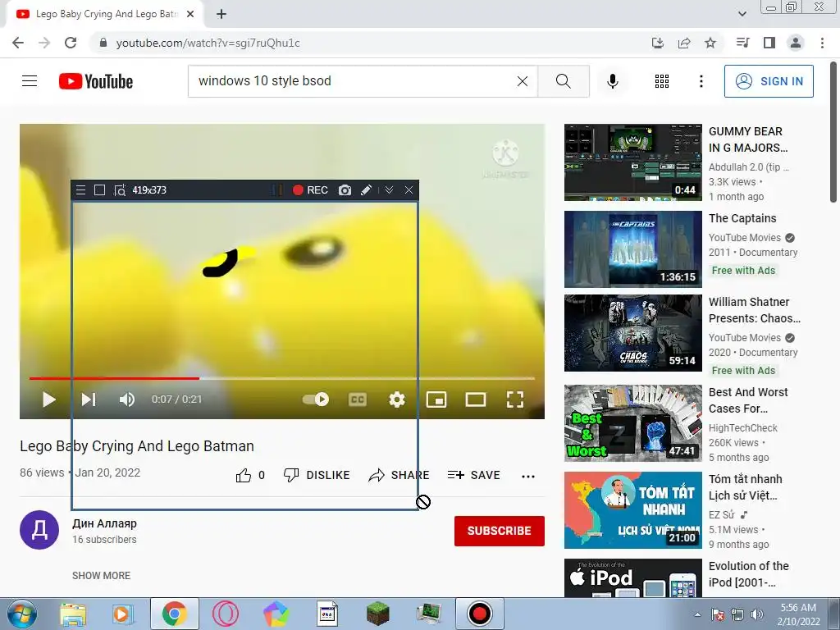Open the player settings gear

(397, 399)
